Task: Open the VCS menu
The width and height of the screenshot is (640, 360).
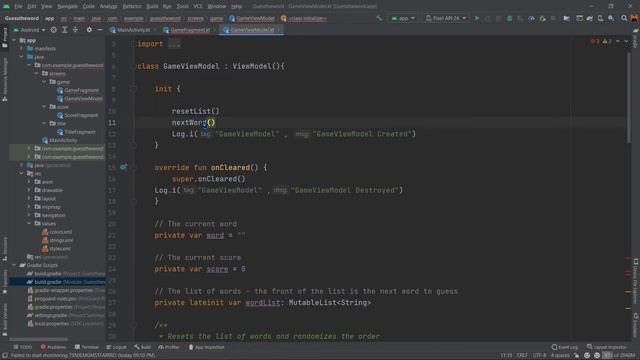Action: tap(198, 6)
